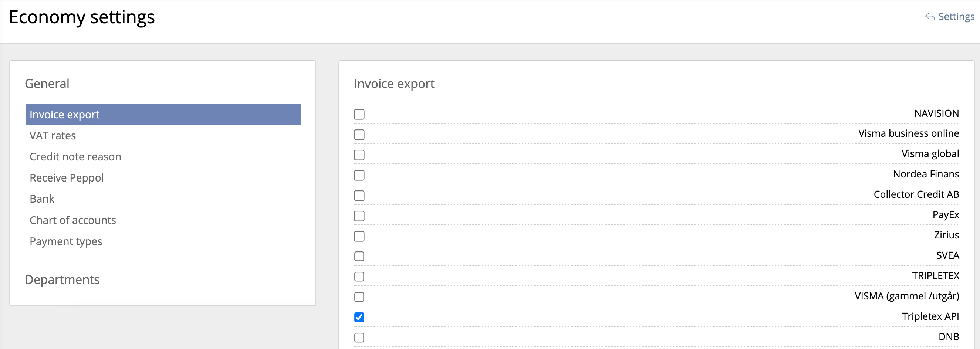Viewport: 980px width, 349px height.
Task: Click the Nordea Finans label
Action: (x=926, y=174)
